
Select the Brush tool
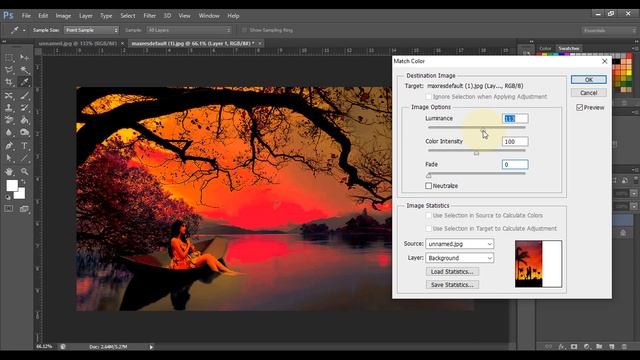click(24, 96)
